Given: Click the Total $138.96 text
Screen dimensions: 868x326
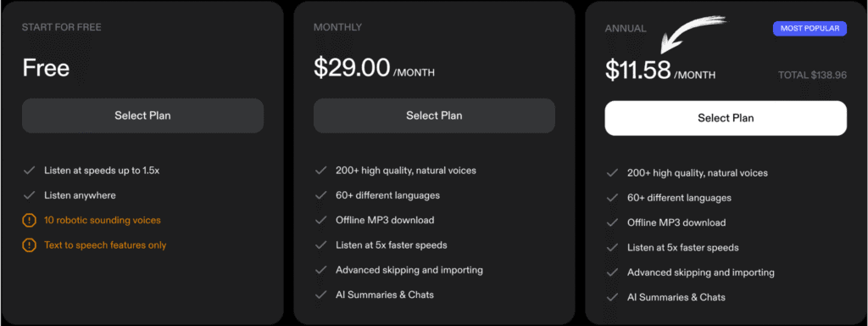Looking at the screenshot, I should (812, 75).
